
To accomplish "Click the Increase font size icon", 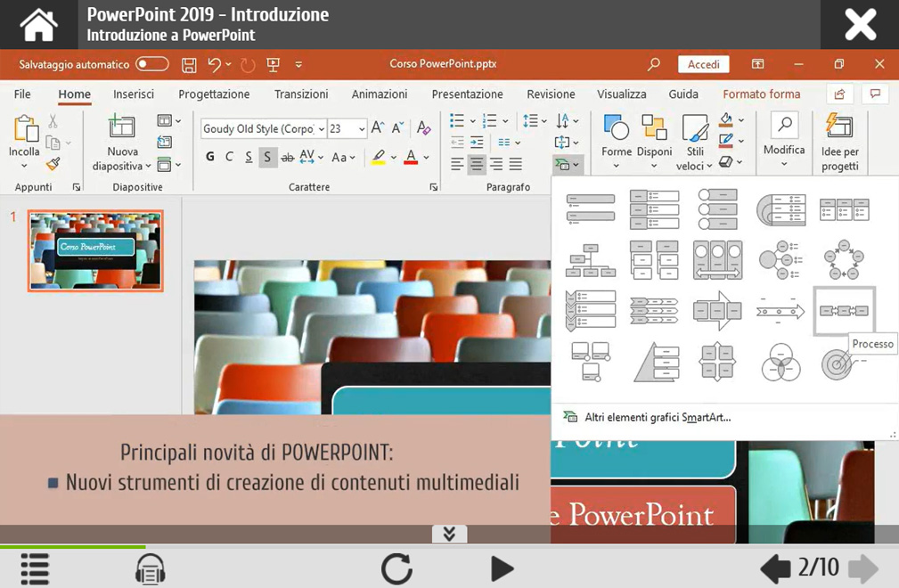I will pyautogui.click(x=377, y=127).
